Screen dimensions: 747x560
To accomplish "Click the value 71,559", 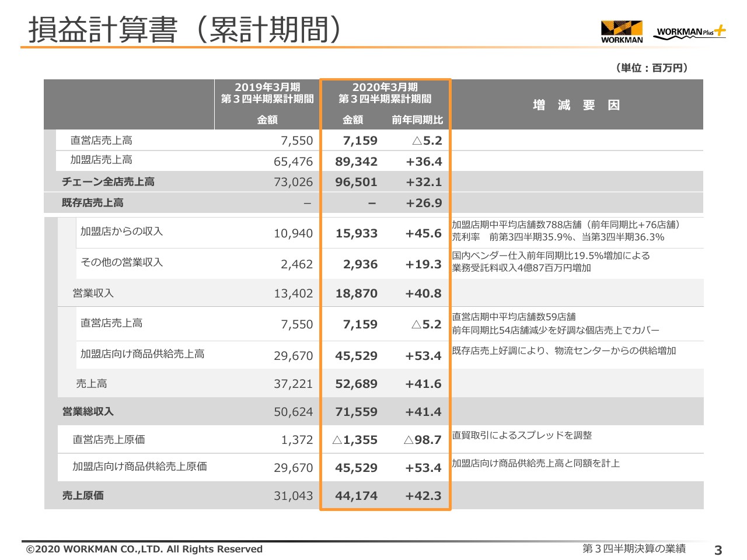I will coord(356,412).
